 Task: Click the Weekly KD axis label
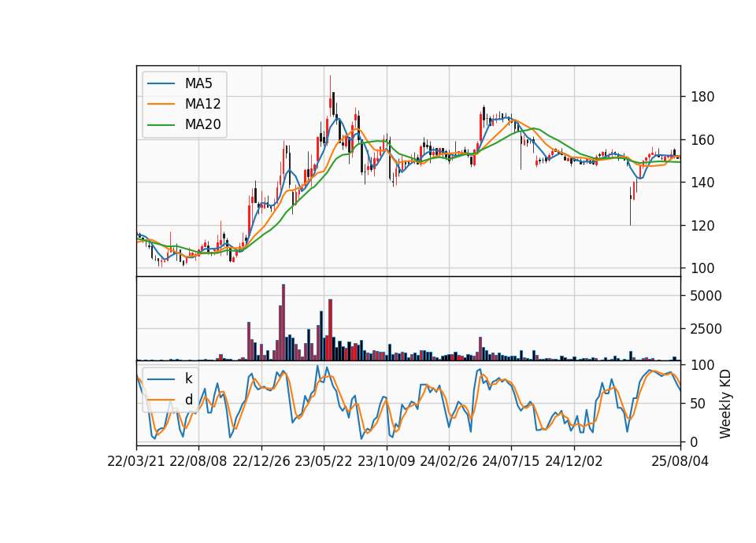click(725, 404)
